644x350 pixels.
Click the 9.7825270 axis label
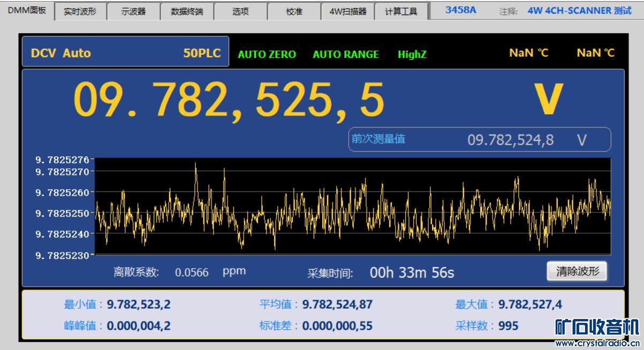coord(62,172)
